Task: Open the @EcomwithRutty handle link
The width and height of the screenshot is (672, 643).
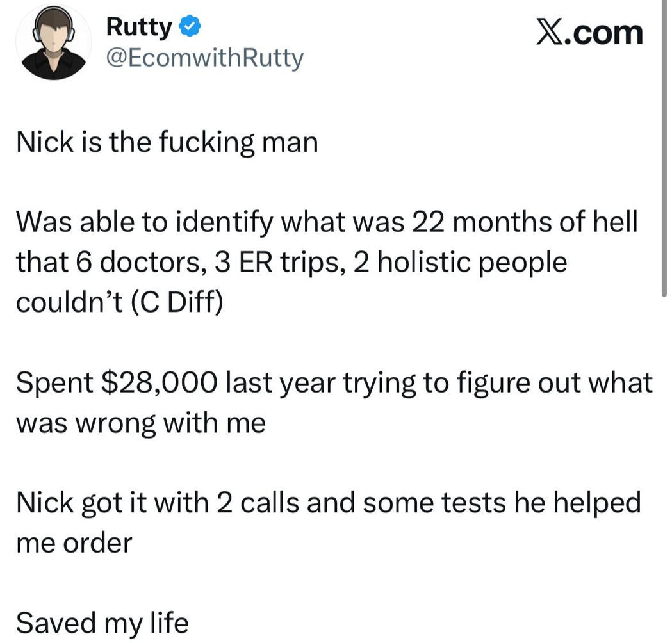Action: (x=203, y=59)
